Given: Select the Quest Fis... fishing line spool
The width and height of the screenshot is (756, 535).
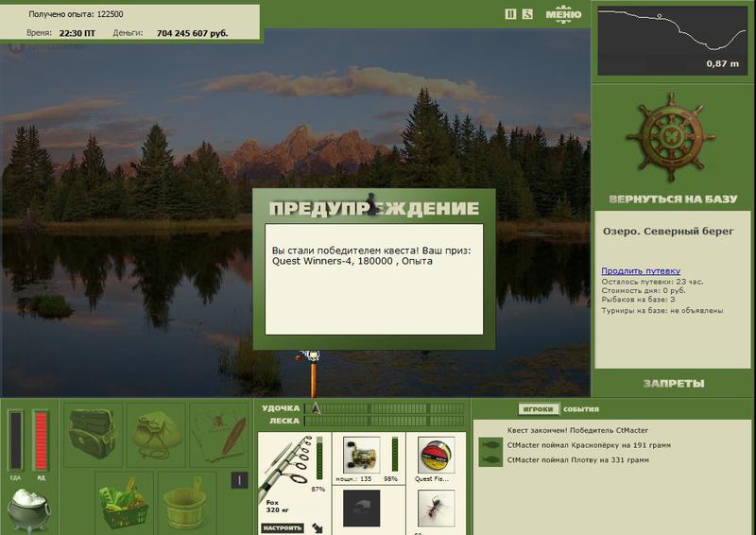Looking at the screenshot, I should point(436,455).
